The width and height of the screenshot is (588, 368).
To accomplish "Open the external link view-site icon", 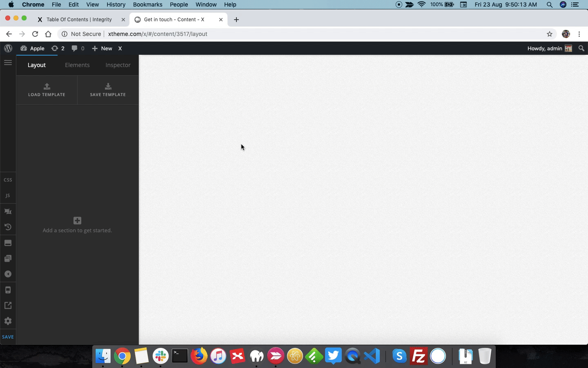I will (x=8, y=305).
